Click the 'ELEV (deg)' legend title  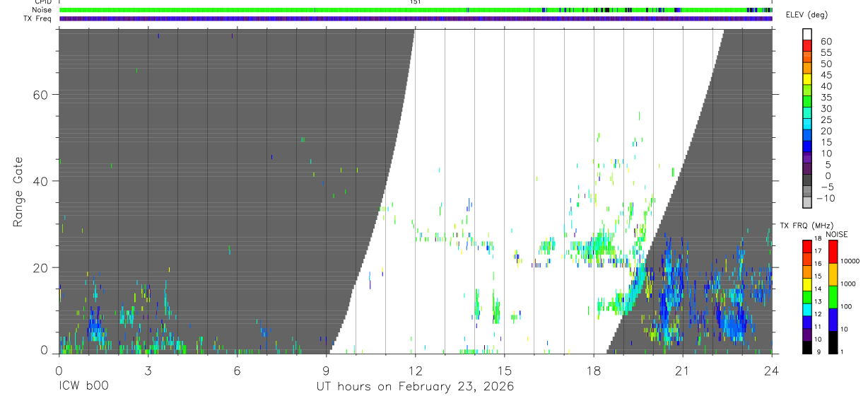pos(807,16)
